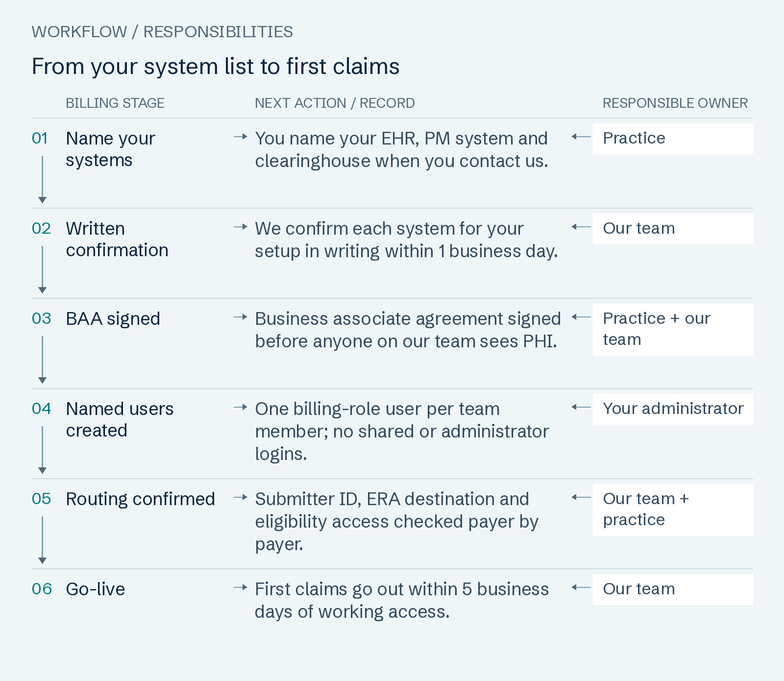Click the right arrow before 'First claims go out'
Viewport: 784px width, 681px height.
241,587
